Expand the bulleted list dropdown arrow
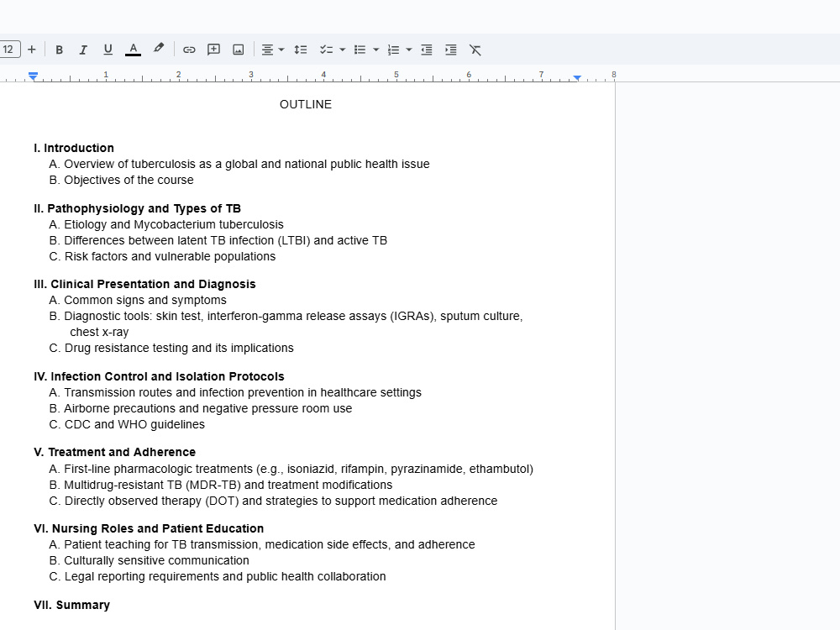Screen dimensions: 840x630 (x=376, y=50)
